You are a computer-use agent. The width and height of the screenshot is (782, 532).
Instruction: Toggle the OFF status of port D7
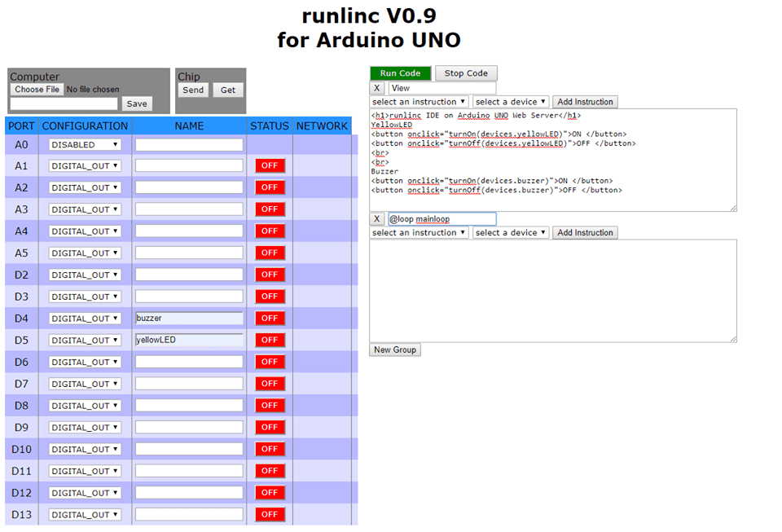270,384
